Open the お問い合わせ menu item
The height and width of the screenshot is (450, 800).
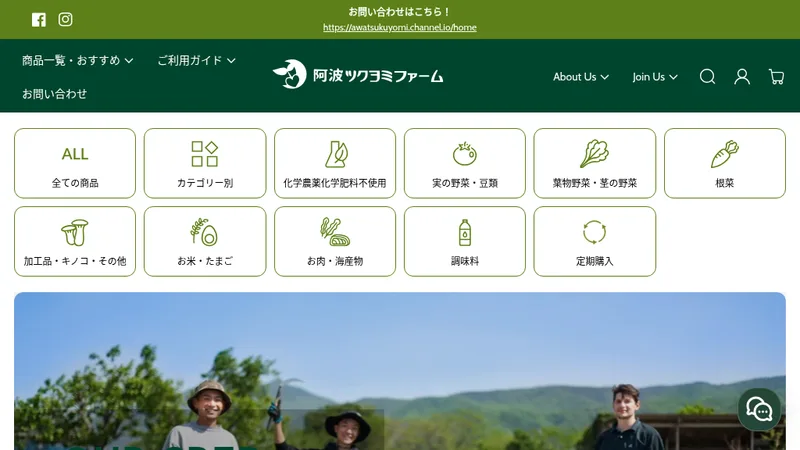[x=54, y=94]
